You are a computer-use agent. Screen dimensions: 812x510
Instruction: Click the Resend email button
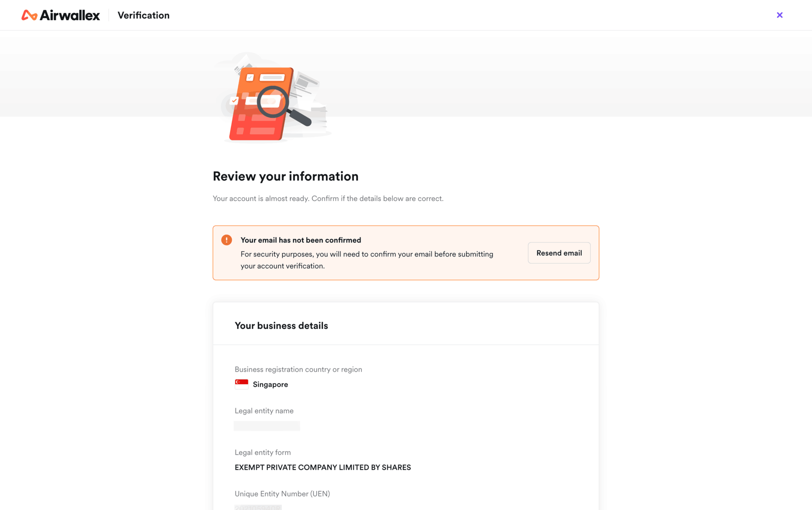559,253
